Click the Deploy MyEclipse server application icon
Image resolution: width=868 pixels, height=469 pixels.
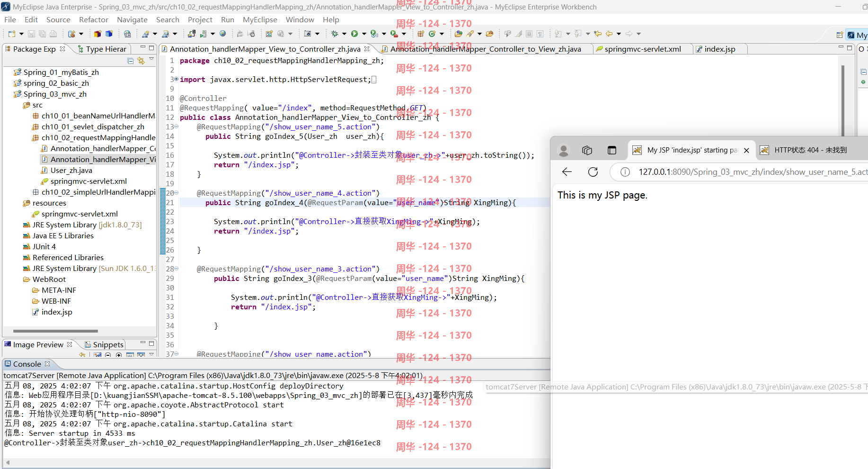191,34
